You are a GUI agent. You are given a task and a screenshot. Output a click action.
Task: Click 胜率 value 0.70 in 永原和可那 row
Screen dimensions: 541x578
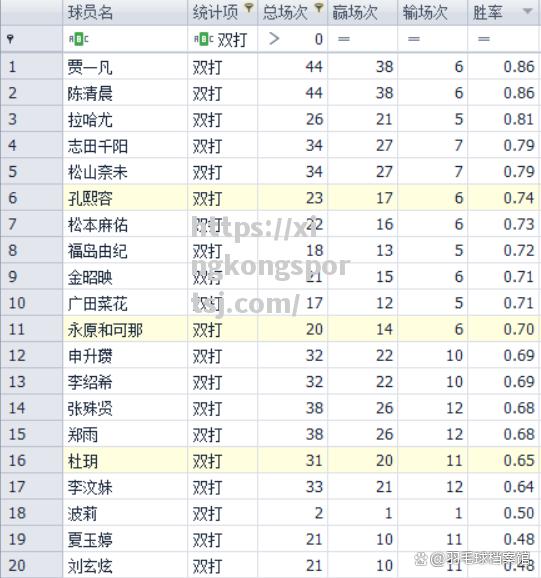click(x=519, y=329)
